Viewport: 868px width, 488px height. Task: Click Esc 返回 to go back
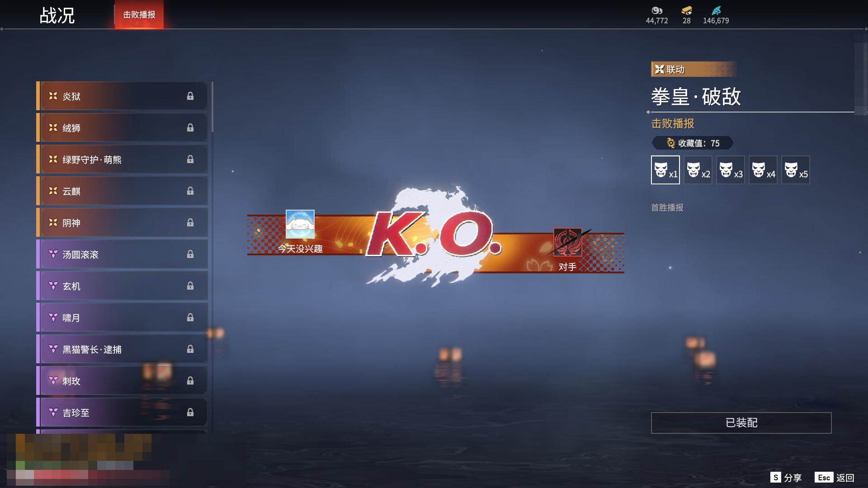tap(835, 478)
